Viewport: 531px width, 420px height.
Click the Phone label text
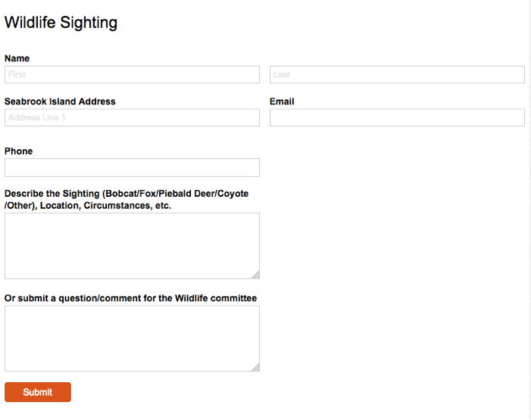click(x=19, y=151)
